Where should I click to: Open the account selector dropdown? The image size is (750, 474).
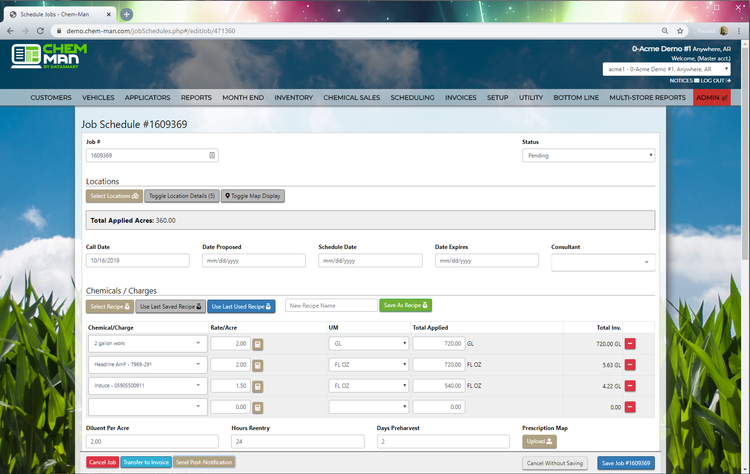pos(667,69)
